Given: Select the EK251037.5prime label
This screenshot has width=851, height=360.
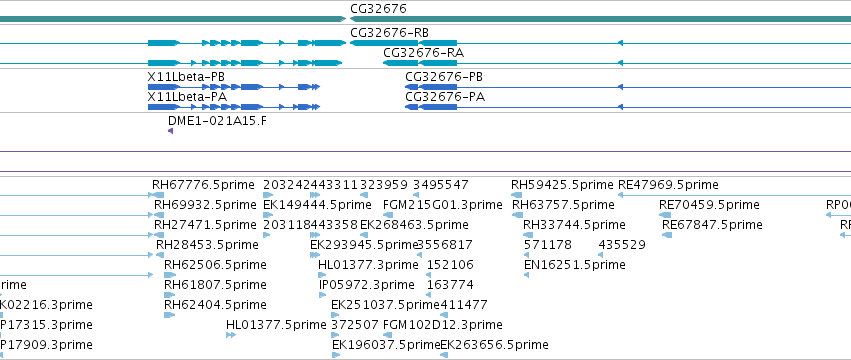Looking at the screenshot, I should tap(385, 305).
